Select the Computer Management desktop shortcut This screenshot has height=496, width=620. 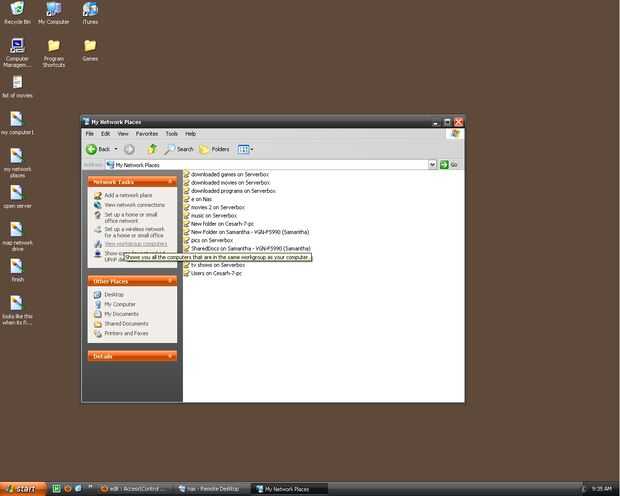point(17,53)
